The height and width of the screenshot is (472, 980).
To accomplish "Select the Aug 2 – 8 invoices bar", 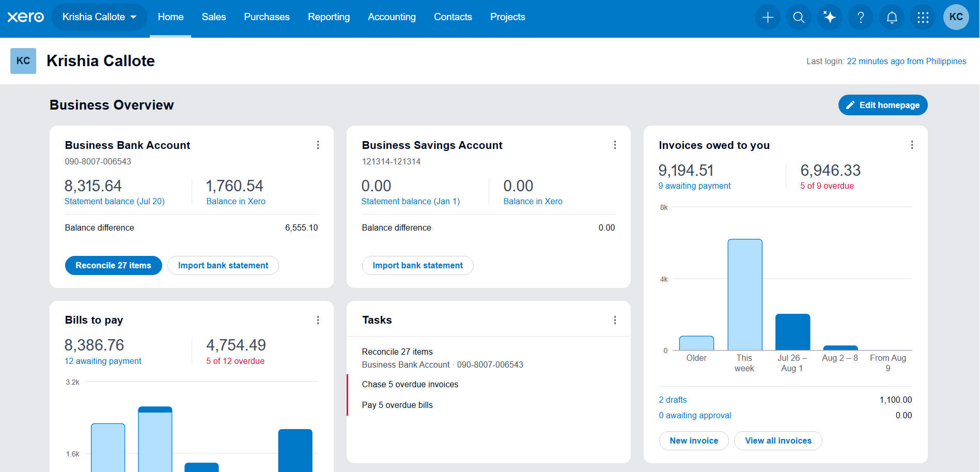I will pyautogui.click(x=841, y=348).
